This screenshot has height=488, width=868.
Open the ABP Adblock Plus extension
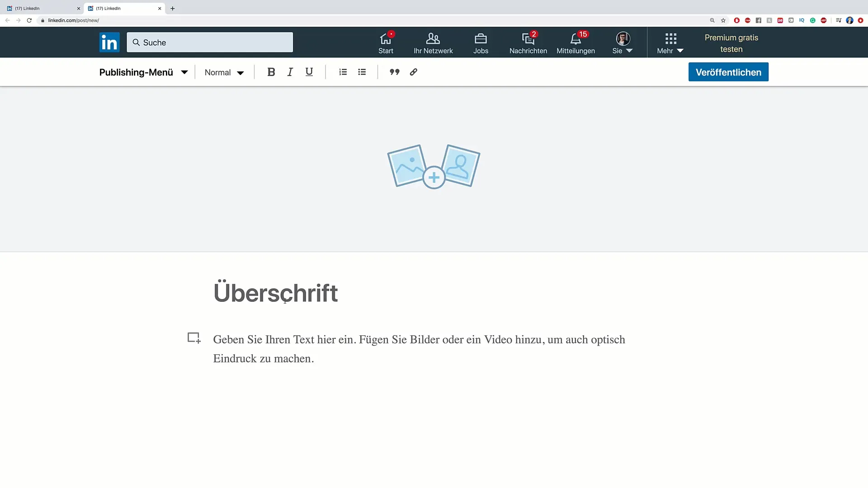point(824,20)
